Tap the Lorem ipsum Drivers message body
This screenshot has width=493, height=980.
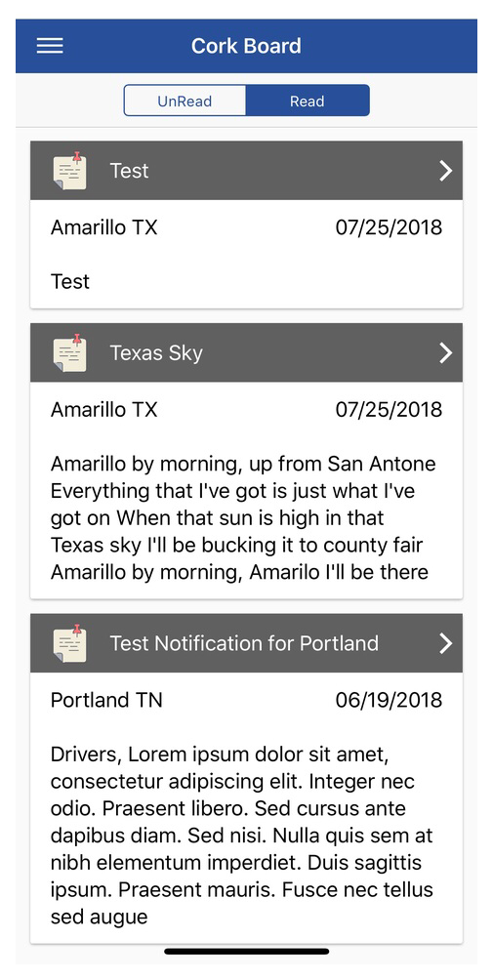pyautogui.click(x=242, y=835)
